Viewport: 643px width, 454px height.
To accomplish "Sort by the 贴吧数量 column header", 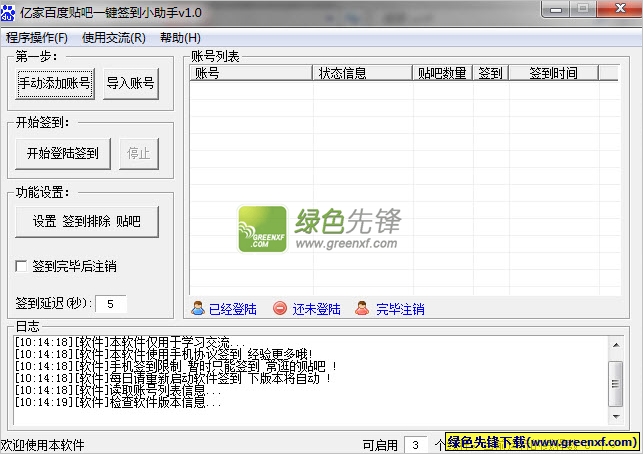I will [x=442, y=73].
